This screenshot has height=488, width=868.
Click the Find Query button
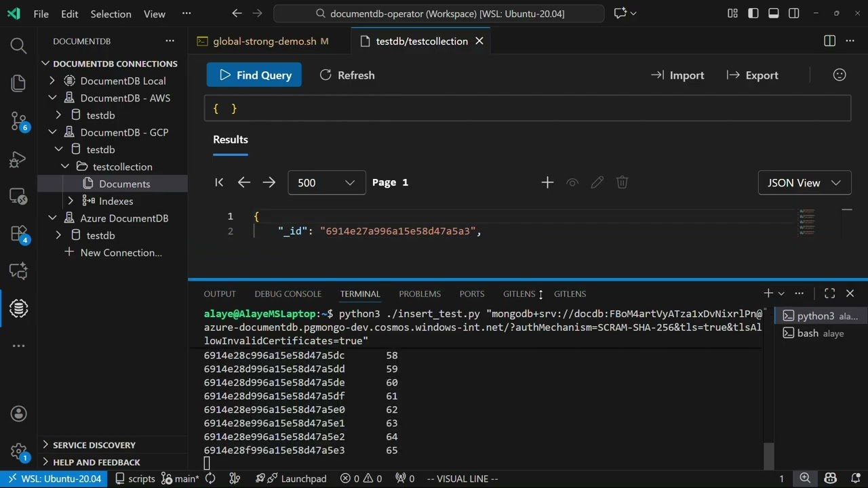pos(254,75)
